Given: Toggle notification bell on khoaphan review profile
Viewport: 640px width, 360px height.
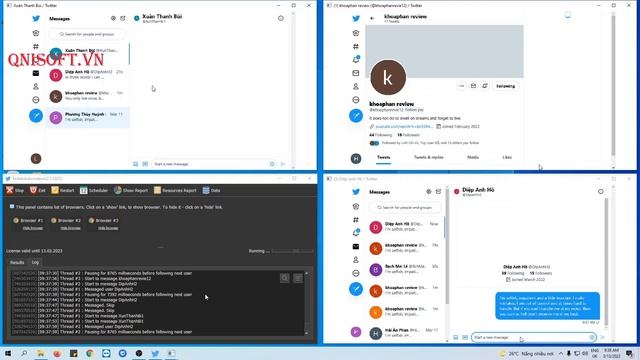Looking at the screenshot, I should [x=485, y=86].
